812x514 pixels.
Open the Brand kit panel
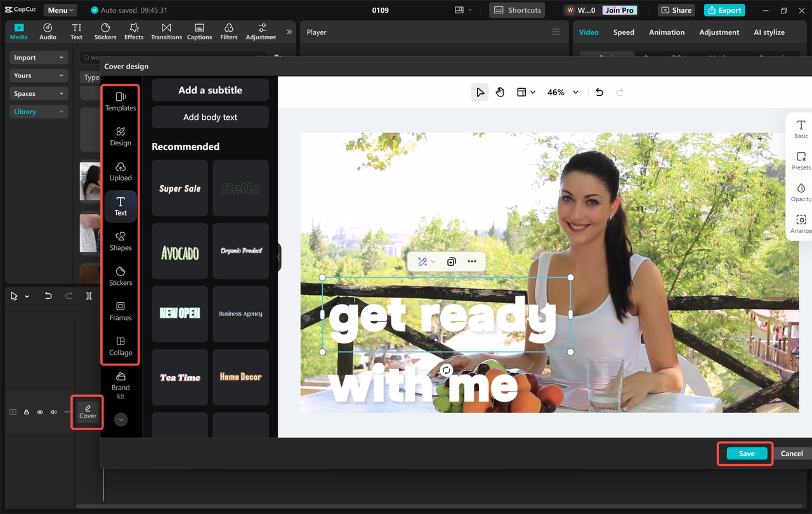(120, 386)
